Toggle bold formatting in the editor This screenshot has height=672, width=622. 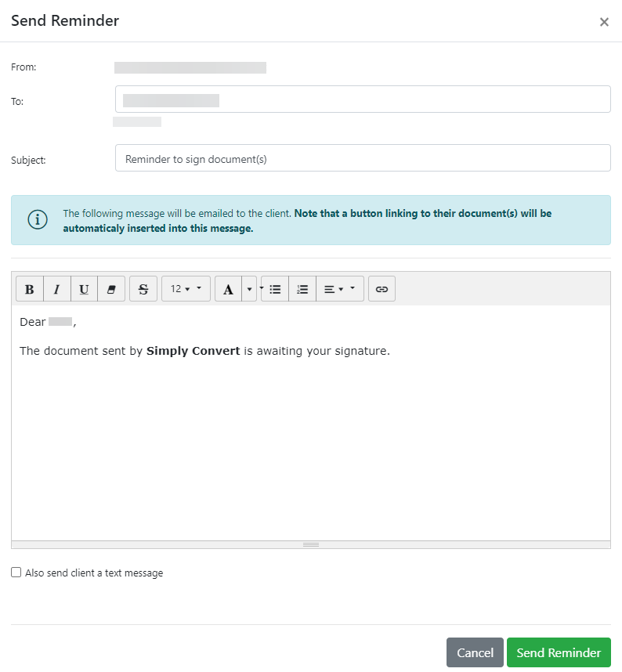pos(30,289)
